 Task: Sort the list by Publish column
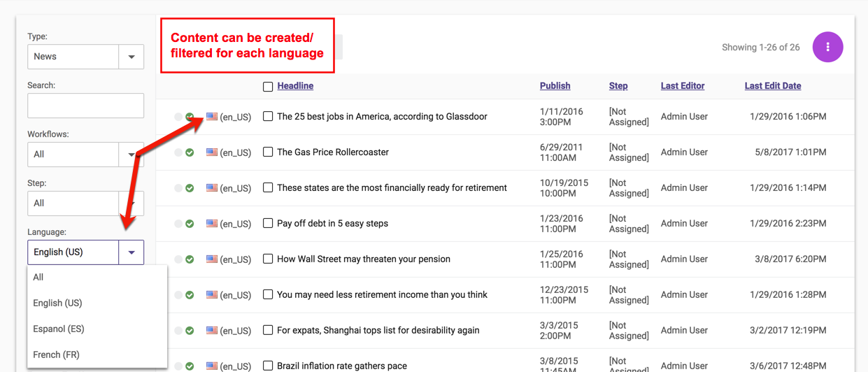[x=555, y=86]
